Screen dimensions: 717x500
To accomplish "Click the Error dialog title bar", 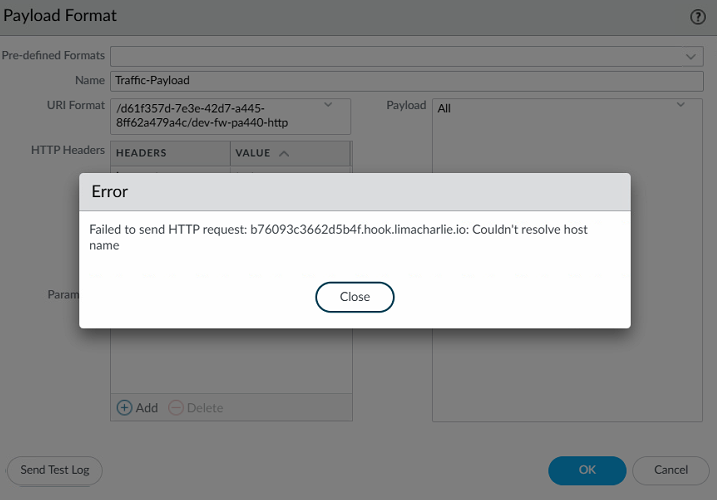I will pyautogui.click(x=354, y=191).
